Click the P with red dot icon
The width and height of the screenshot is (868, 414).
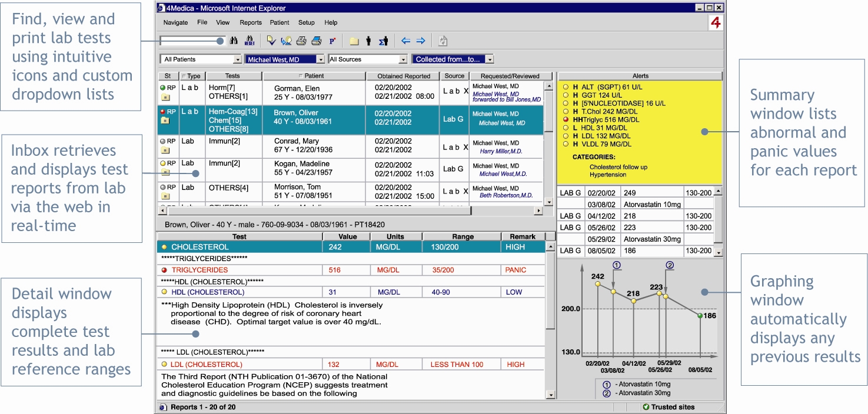click(332, 41)
